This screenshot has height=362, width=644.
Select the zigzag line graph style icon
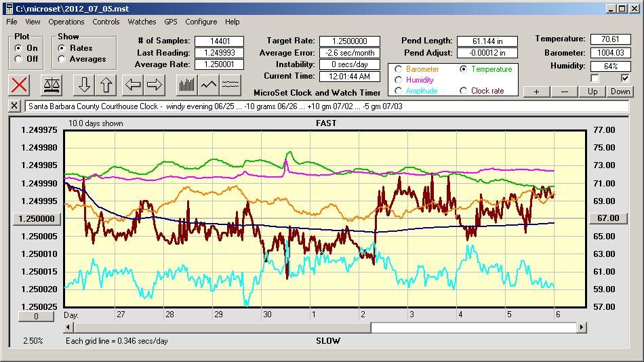coord(209,85)
